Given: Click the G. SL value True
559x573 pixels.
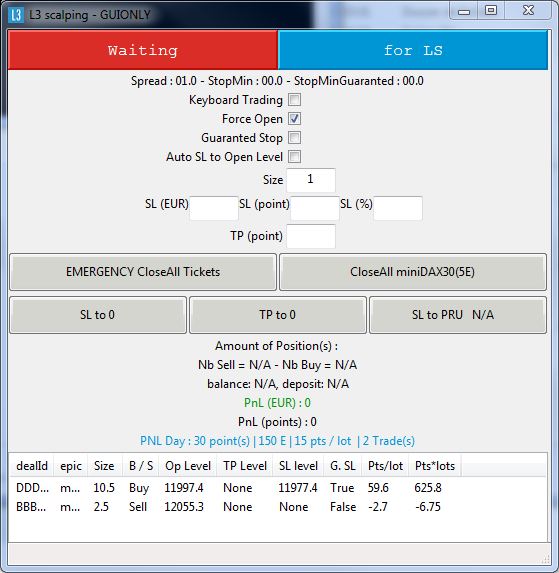Looking at the screenshot, I should (x=342, y=487).
